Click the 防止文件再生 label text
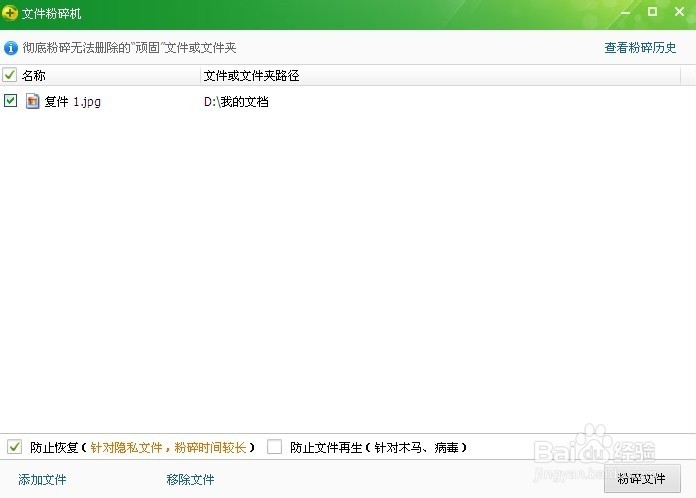Image resolution: width=696 pixels, height=498 pixels. point(326,447)
